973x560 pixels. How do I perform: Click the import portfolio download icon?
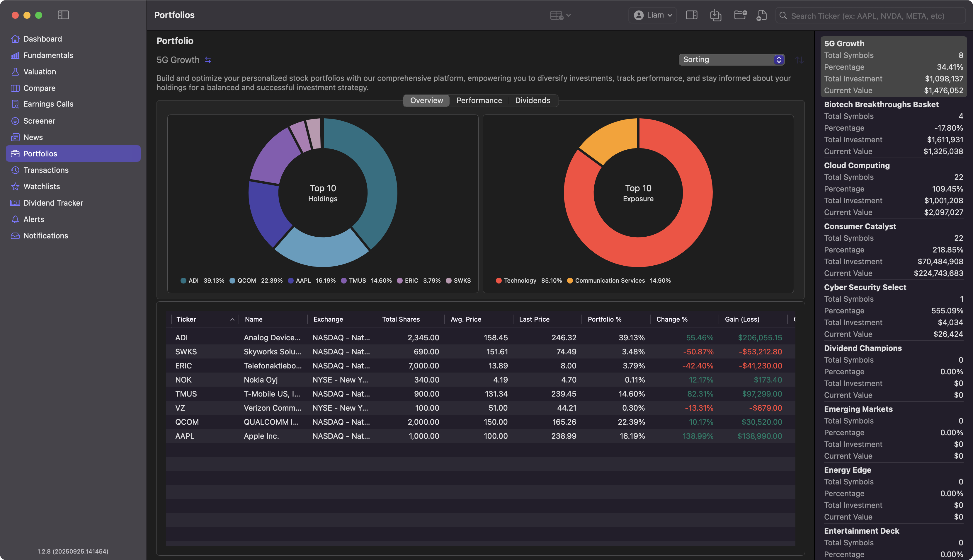(715, 16)
